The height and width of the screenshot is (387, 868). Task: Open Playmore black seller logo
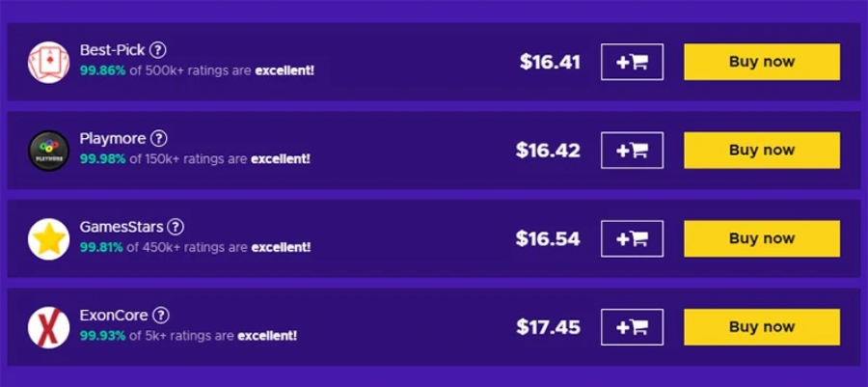tap(49, 151)
